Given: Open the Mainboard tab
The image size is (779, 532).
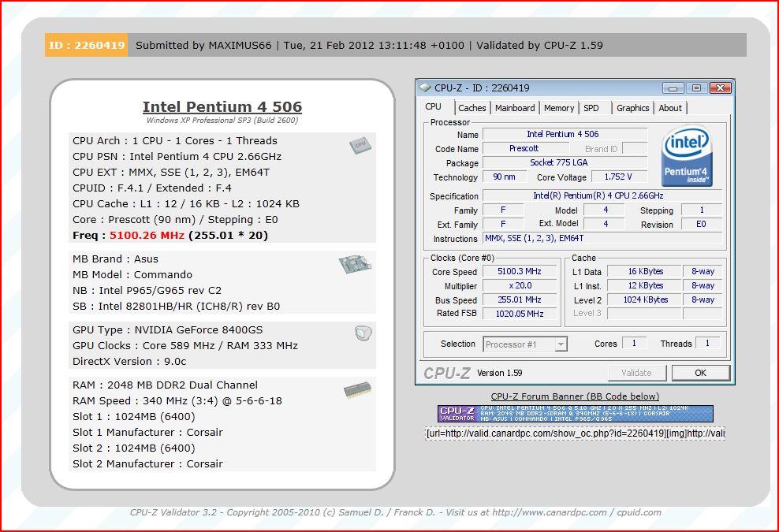Looking at the screenshot, I should click(x=515, y=108).
